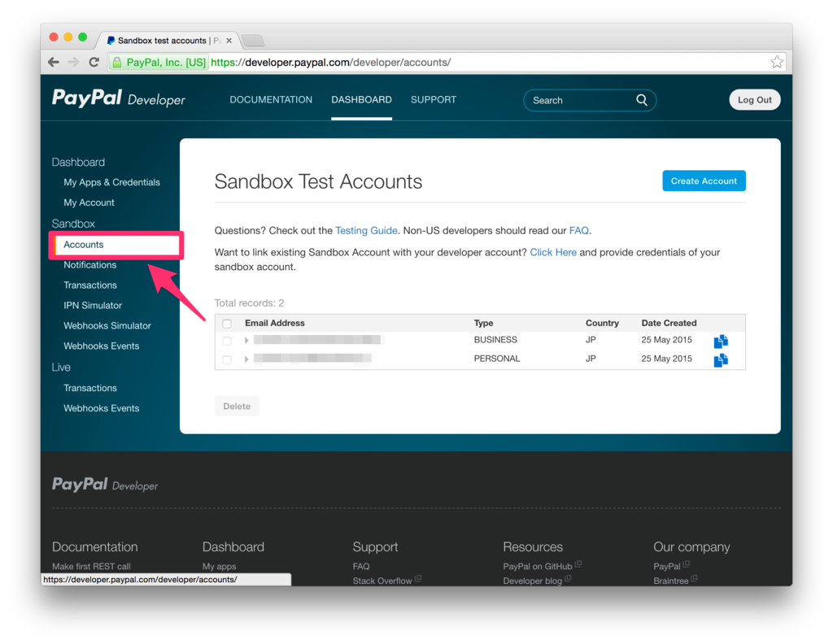Click the BUSINESS type cell

(x=495, y=340)
